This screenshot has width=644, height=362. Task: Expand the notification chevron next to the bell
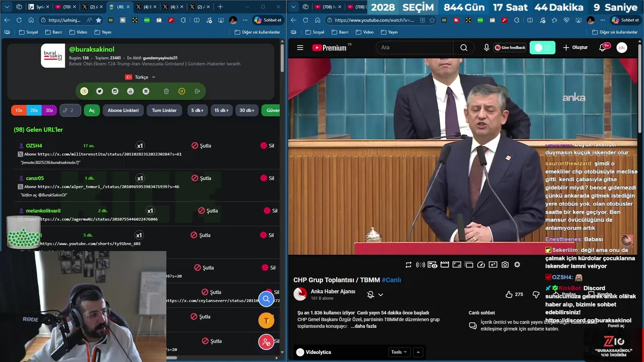pos(380,295)
